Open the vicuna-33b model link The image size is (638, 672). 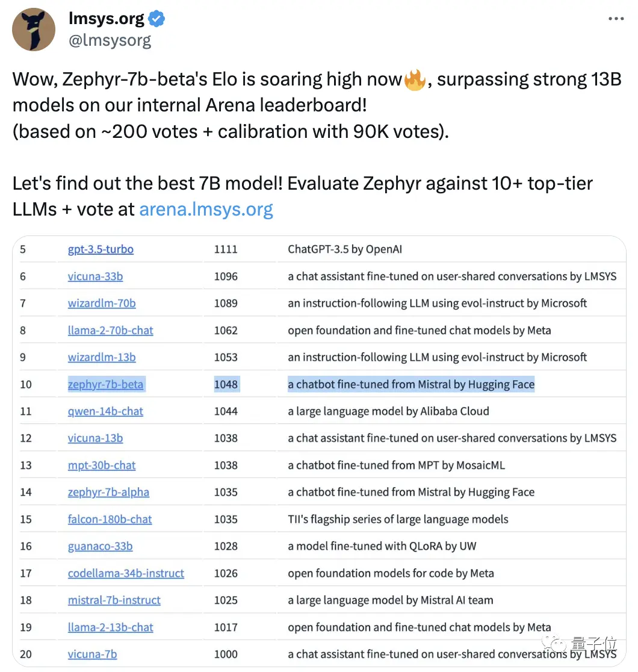(x=95, y=276)
